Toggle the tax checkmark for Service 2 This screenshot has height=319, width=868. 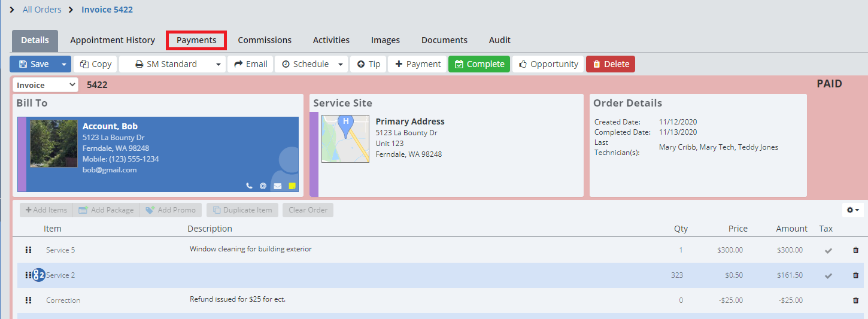828,275
